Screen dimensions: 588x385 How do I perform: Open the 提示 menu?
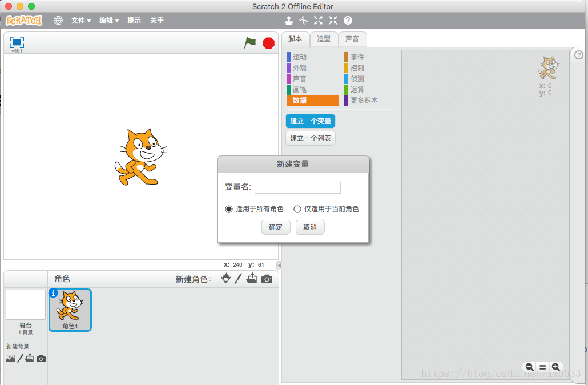click(x=134, y=20)
